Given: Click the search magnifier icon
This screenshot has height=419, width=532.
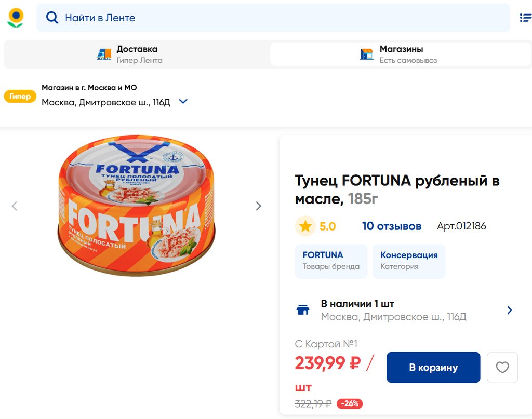Looking at the screenshot, I should click(x=52, y=18).
